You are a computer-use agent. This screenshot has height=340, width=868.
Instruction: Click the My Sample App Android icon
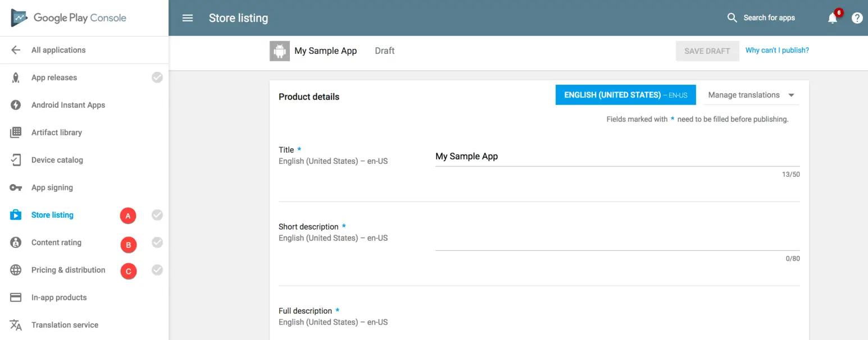(x=279, y=51)
